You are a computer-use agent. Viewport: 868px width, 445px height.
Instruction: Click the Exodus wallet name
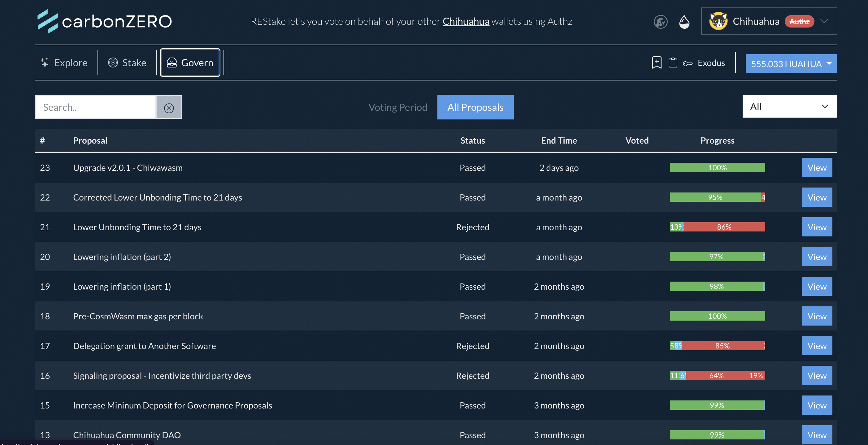[x=711, y=63]
